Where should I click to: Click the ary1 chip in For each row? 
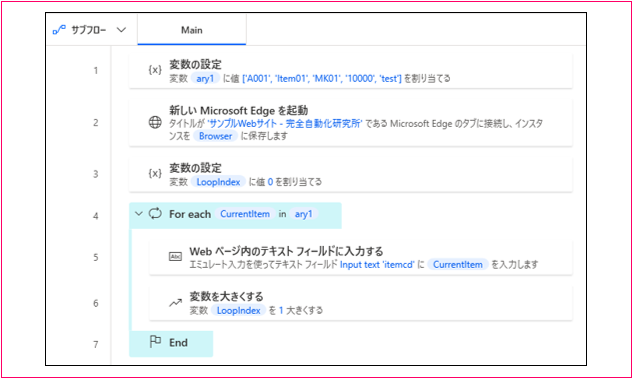coord(303,214)
